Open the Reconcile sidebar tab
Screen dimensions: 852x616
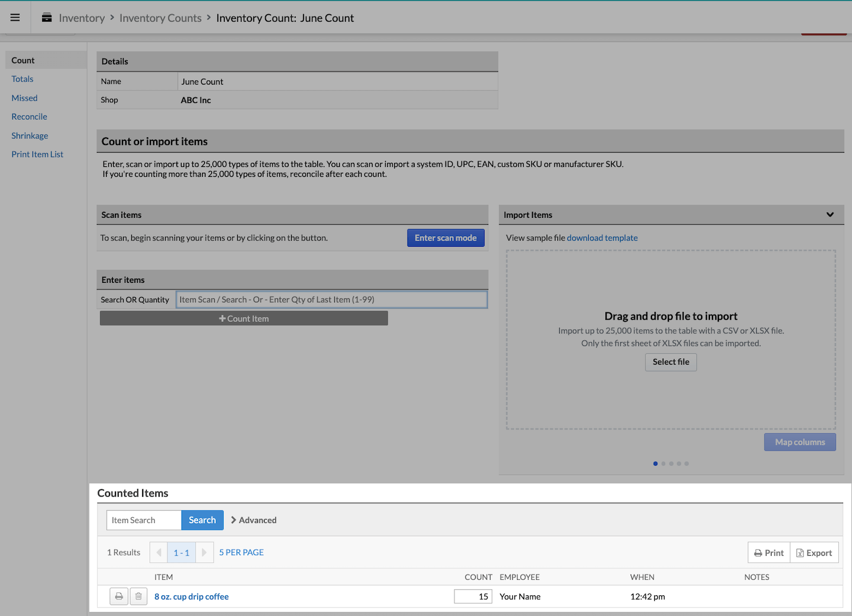(29, 117)
